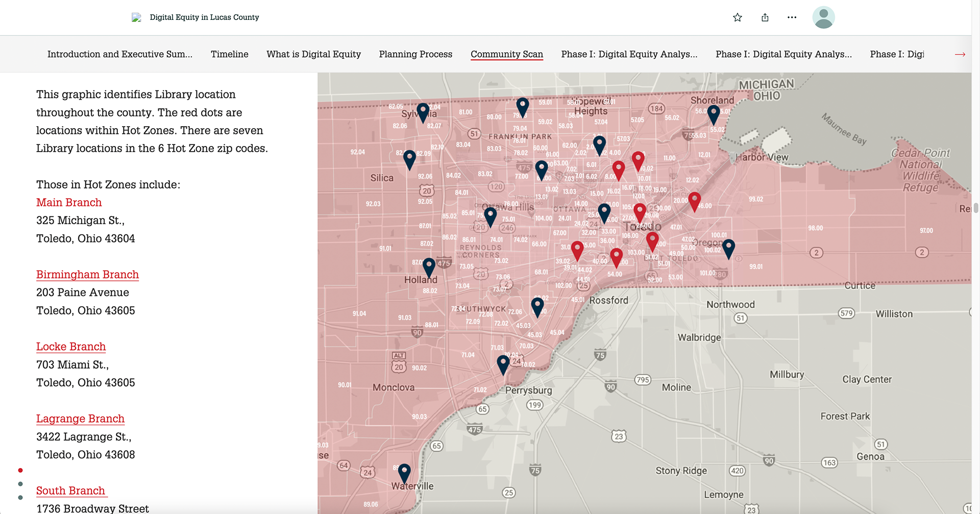Click the page vertical scrollbar thumb

tap(975, 208)
